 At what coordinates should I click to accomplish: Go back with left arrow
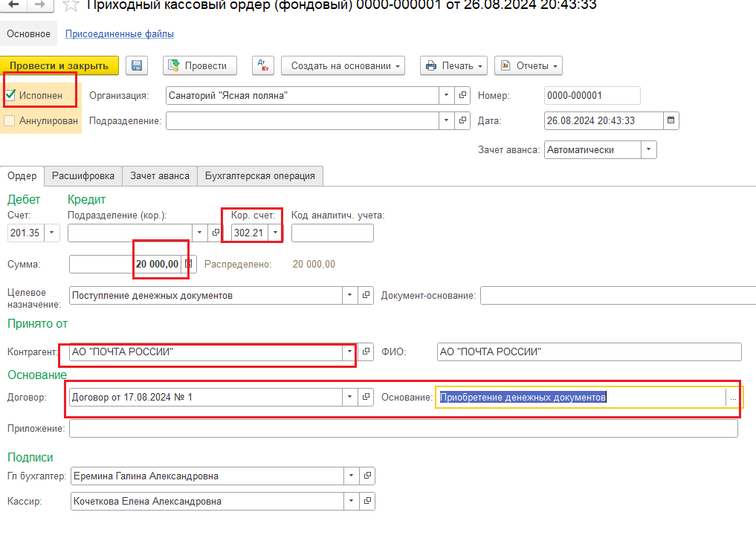click(x=13, y=4)
